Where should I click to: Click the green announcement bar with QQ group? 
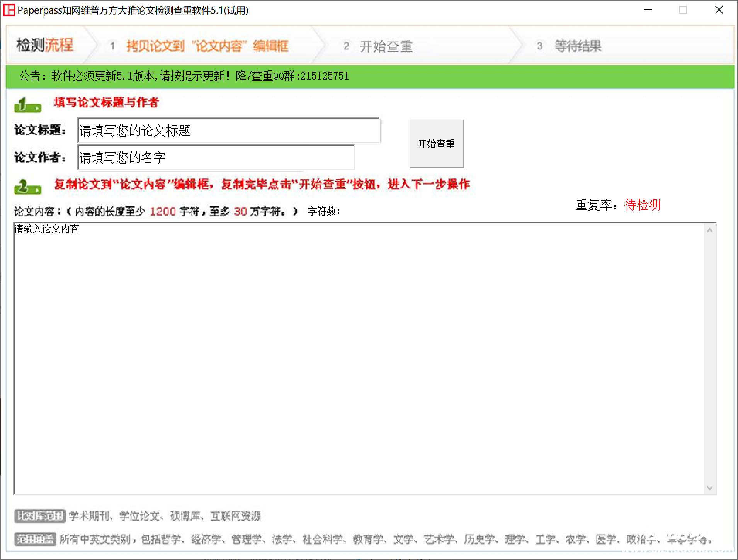click(x=370, y=76)
